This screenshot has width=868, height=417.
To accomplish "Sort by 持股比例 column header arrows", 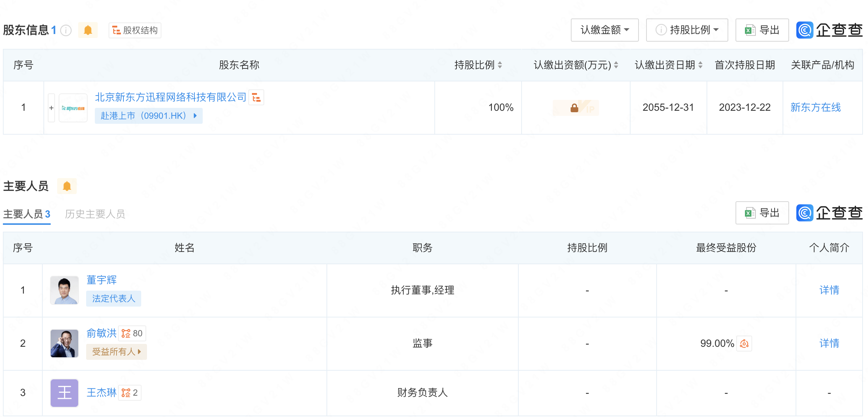I will click(x=500, y=65).
